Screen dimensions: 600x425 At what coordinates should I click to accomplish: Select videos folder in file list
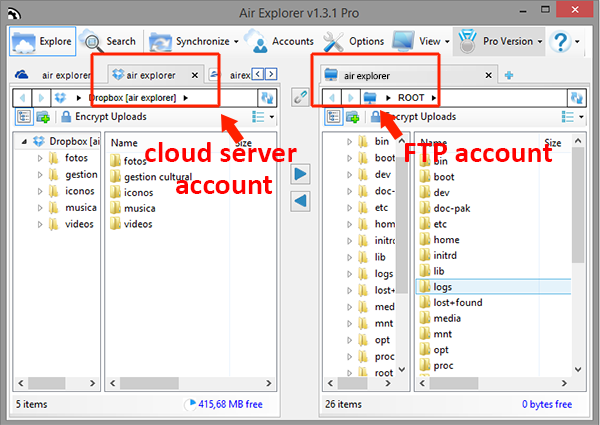click(131, 224)
